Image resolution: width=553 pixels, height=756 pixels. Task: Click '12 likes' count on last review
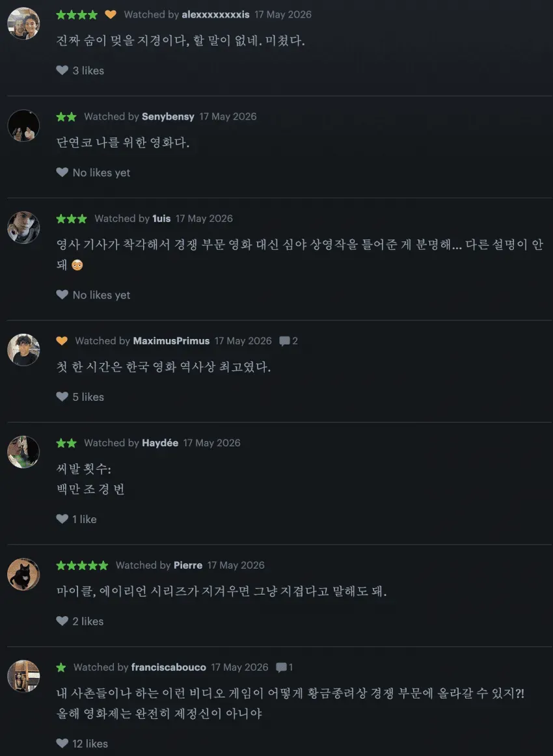pos(90,744)
